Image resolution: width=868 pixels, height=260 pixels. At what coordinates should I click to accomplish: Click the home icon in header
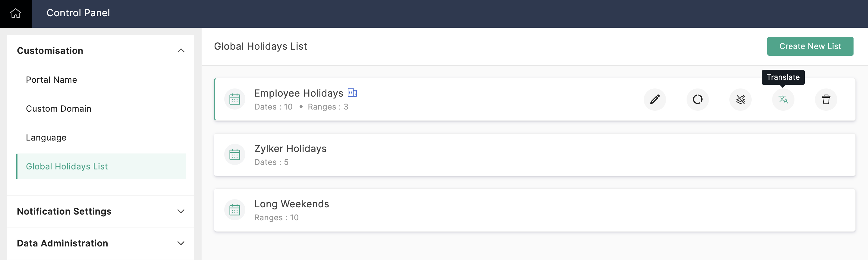15,14
